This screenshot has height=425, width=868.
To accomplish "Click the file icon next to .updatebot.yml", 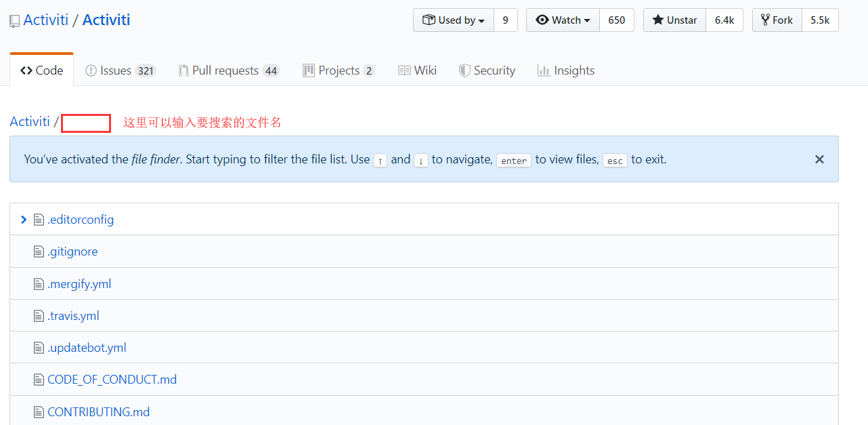I will click(39, 348).
